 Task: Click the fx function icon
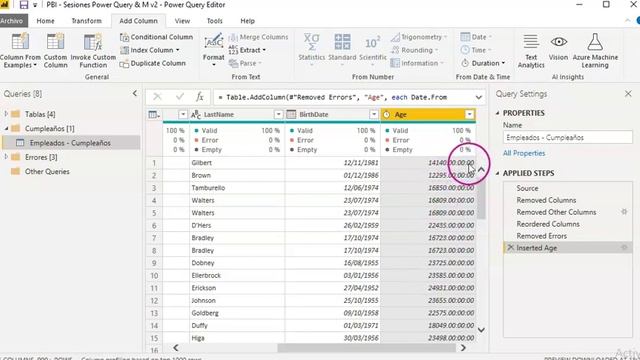pyautogui.click(x=200, y=97)
